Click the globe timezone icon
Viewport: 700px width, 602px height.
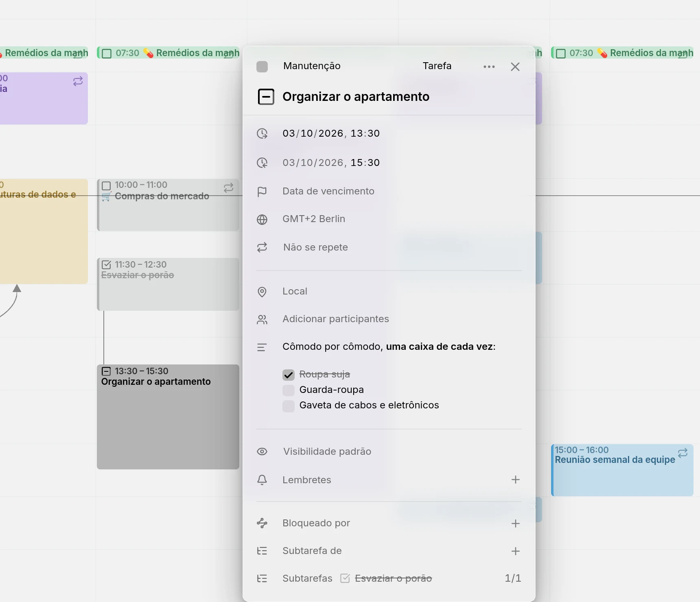coord(262,220)
